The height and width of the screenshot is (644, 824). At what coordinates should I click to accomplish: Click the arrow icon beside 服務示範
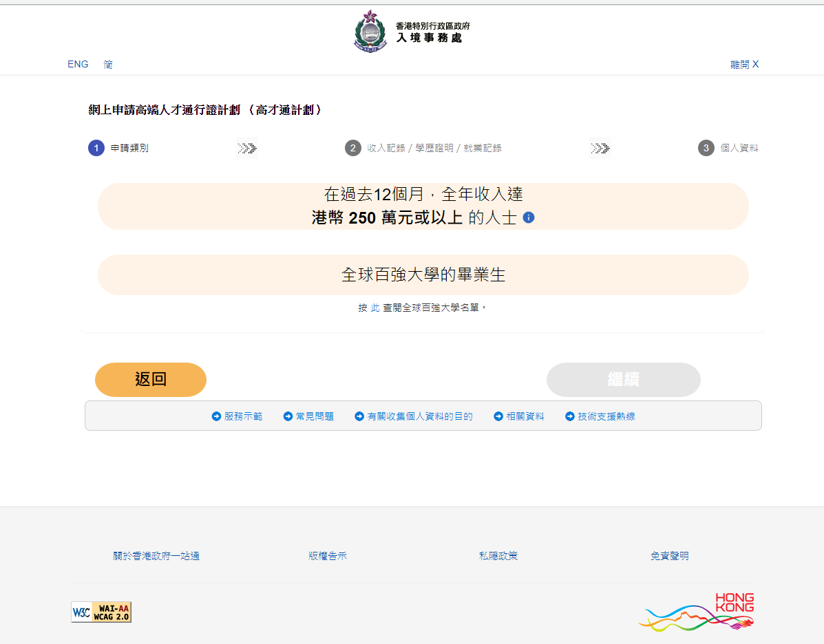click(216, 416)
